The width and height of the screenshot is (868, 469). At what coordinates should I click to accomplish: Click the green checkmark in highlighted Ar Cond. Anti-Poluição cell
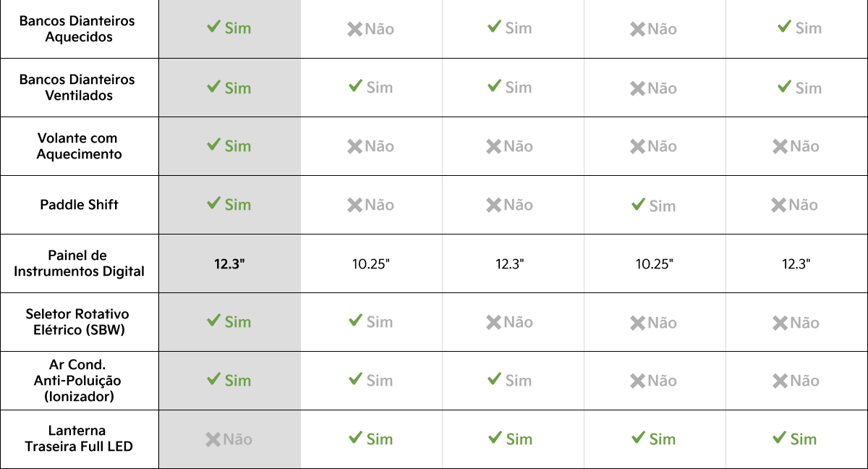[213, 379]
